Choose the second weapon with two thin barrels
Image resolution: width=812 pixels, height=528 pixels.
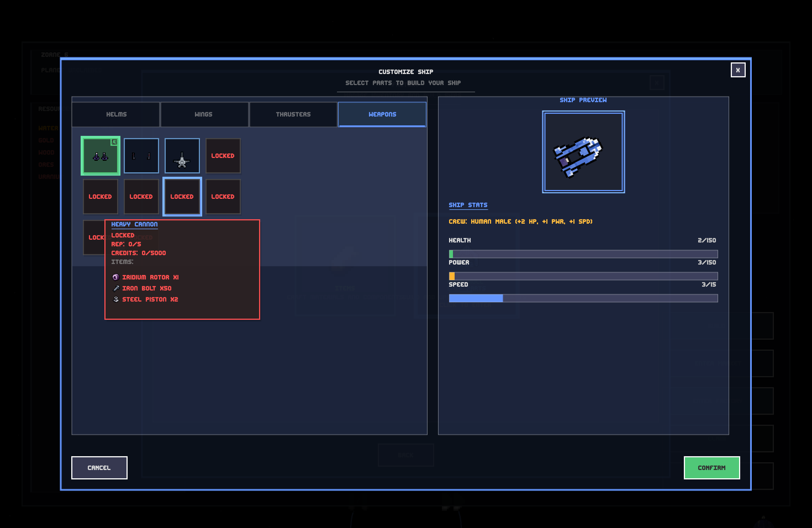pyautogui.click(x=141, y=156)
